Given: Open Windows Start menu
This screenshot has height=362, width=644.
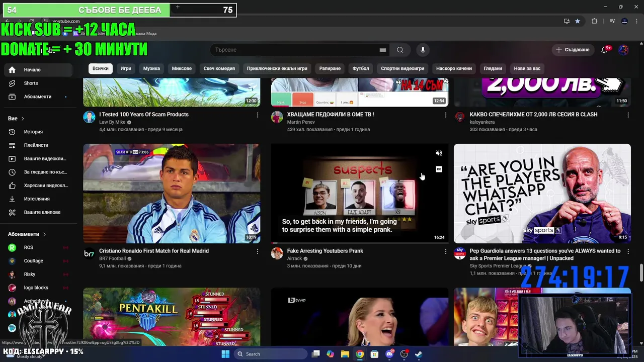Looking at the screenshot, I should point(225,354).
